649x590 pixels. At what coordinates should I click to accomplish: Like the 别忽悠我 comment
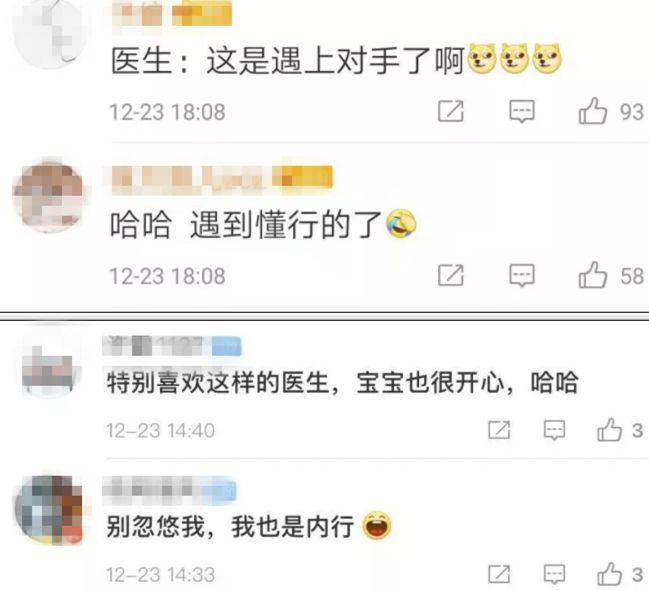[609, 574]
